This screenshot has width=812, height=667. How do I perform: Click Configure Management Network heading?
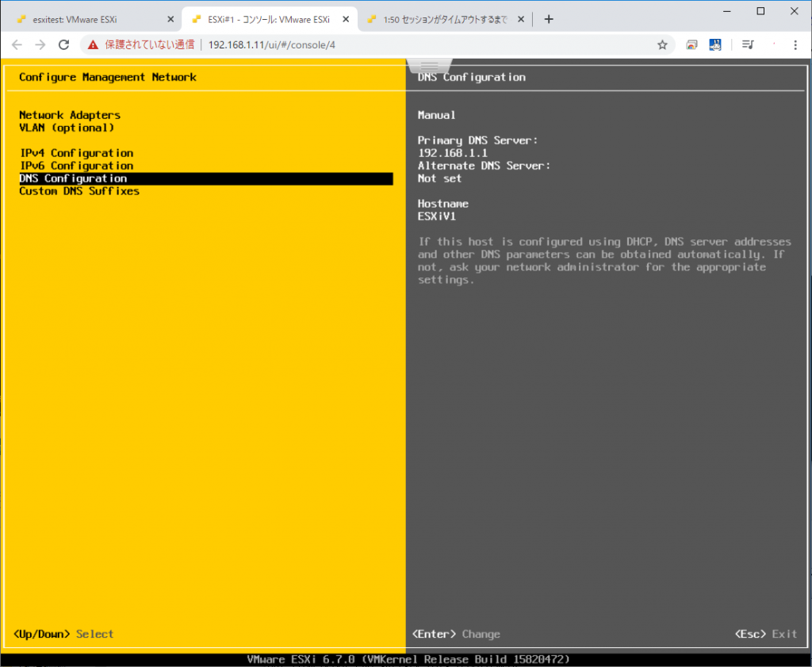108,77
